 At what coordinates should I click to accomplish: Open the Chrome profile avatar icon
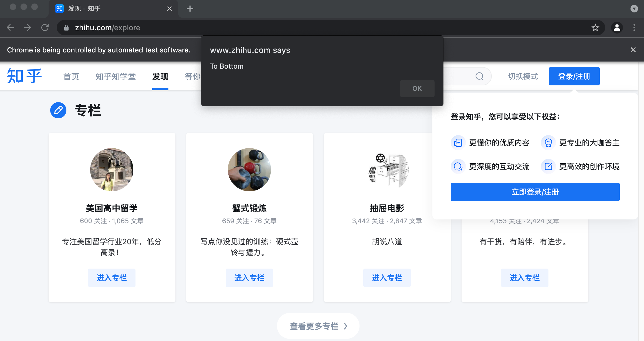[x=617, y=28]
